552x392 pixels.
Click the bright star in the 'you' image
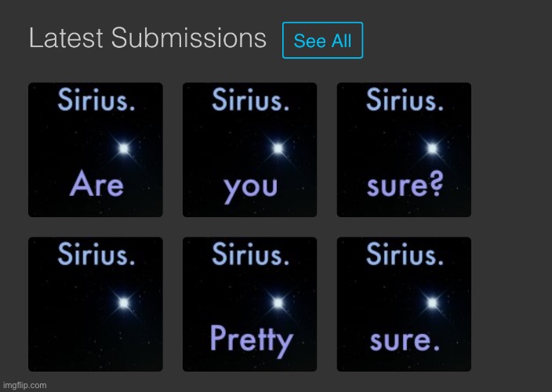[x=278, y=148]
